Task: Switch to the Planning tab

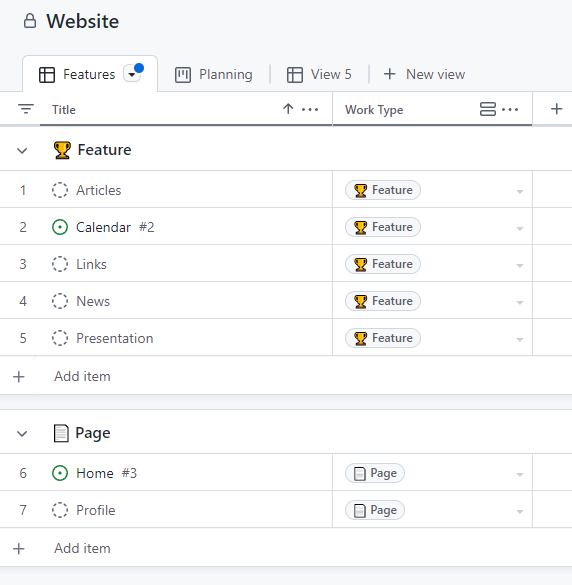Action: pos(214,74)
